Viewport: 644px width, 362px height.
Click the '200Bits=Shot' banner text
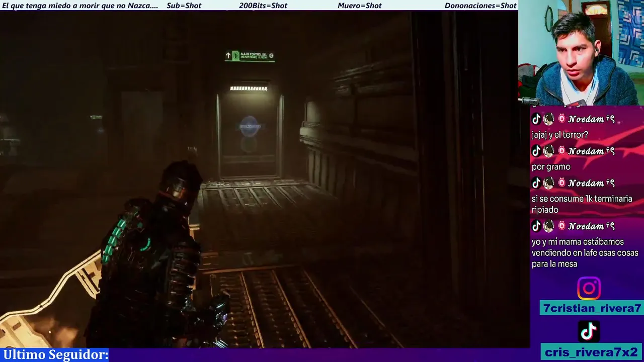coord(263,6)
